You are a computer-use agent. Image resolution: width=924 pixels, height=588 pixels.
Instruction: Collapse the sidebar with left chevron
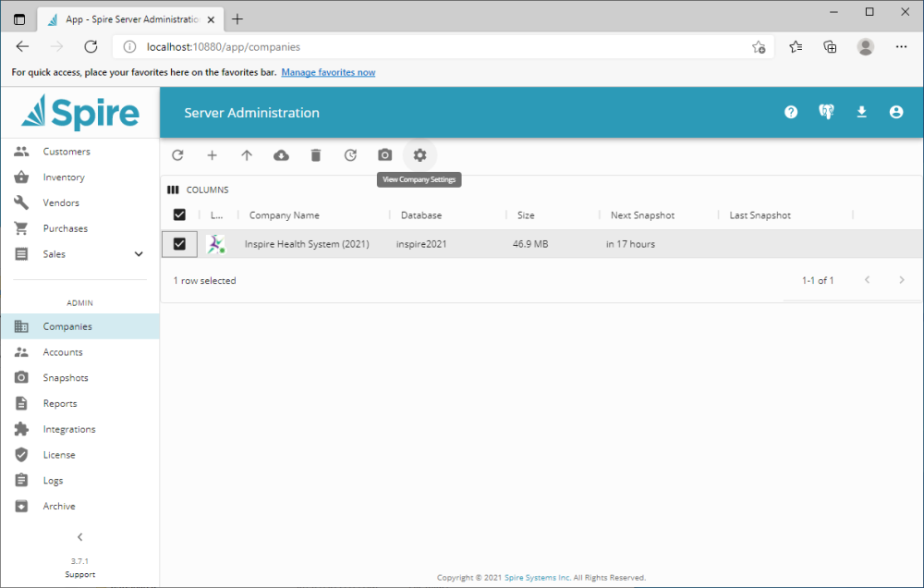(80, 537)
